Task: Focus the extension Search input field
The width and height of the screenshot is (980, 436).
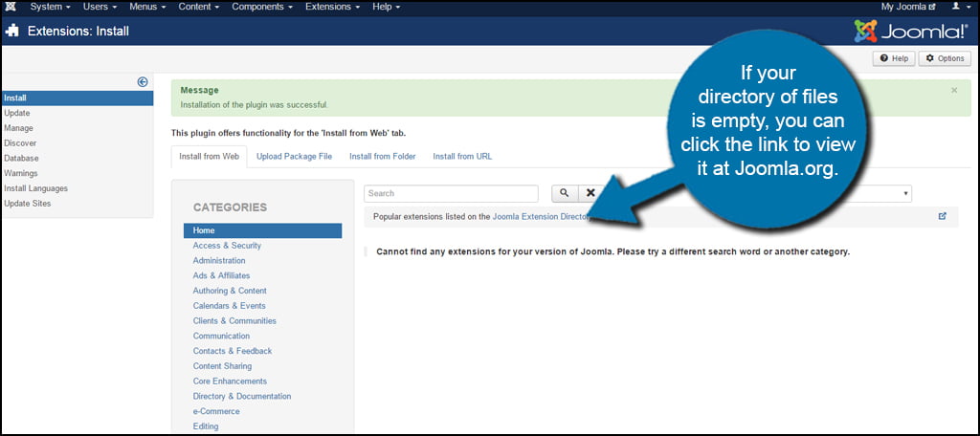Action: [x=451, y=194]
